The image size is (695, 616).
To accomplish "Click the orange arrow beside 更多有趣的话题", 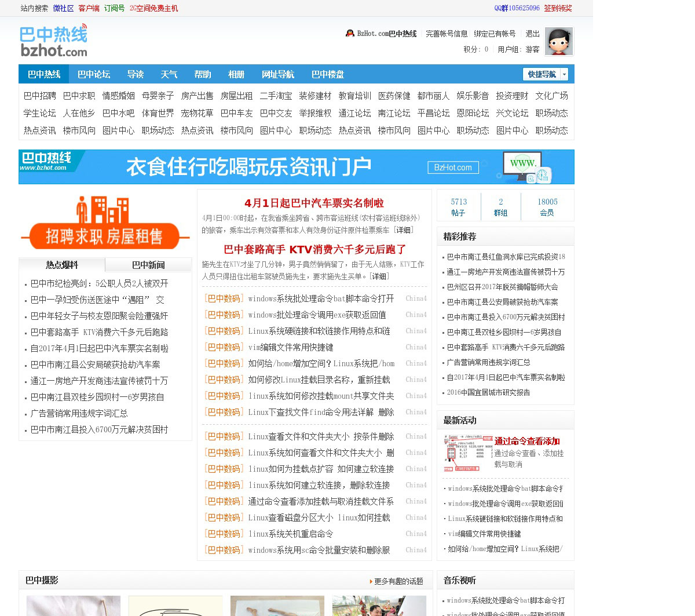I will pyautogui.click(x=371, y=581).
